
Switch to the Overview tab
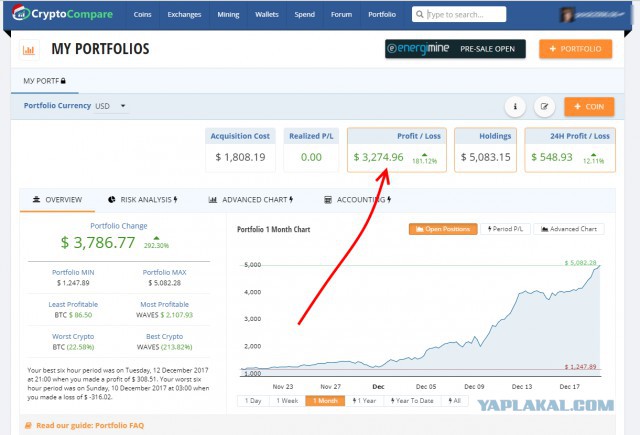click(57, 200)
